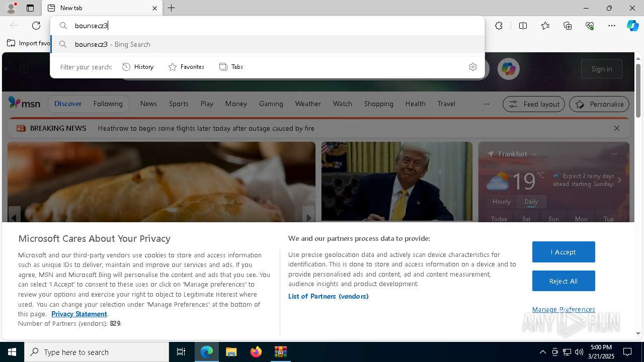644x362 pixels.
Task: Open the Gaming menu item
Action: [271, 104]
